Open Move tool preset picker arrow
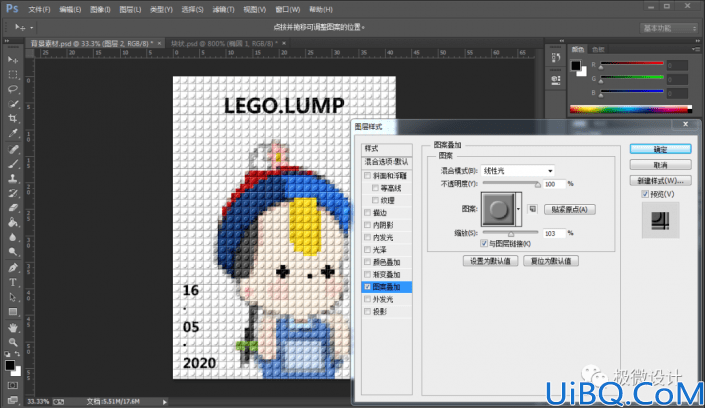This screenshot has width=705, height=408. (31, 28)
